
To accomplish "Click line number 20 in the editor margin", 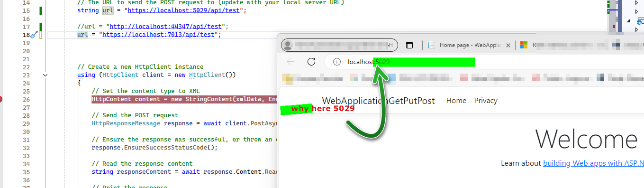I will pyautogui.click(x=26, y=51).
